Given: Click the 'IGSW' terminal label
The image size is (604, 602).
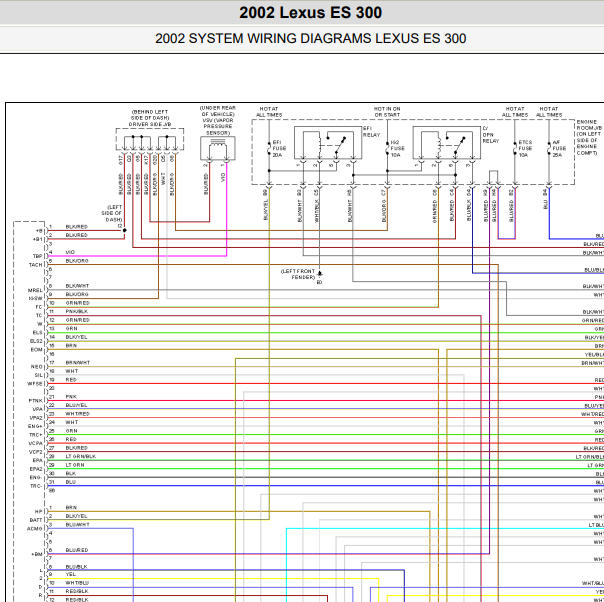Looking at the screenshot, I should click(x=35, y=298).
